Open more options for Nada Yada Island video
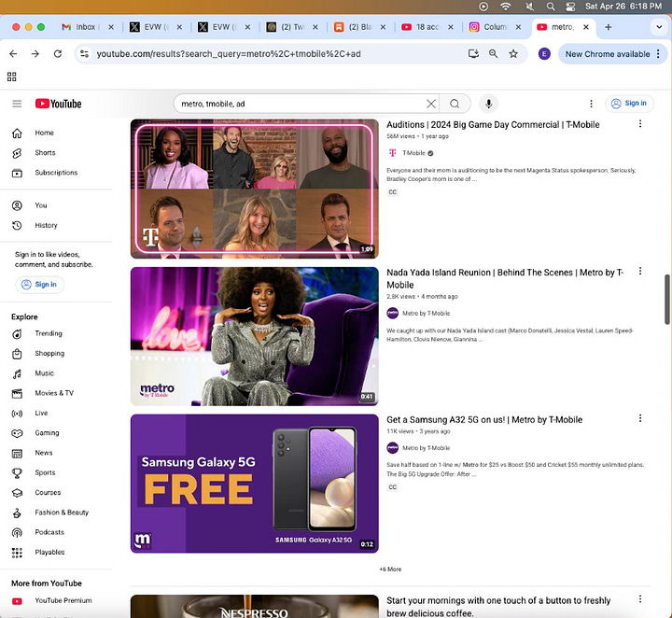 [640, 272]
